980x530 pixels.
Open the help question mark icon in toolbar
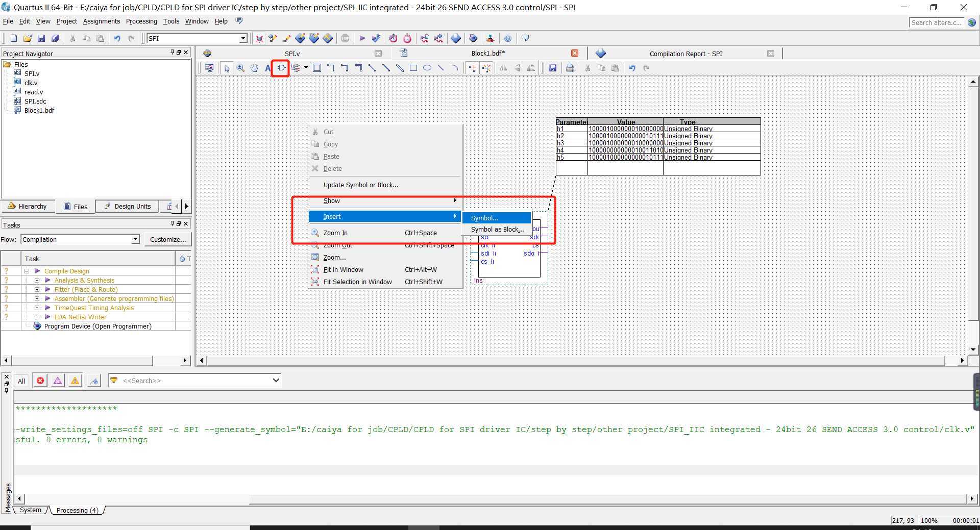pos(508,38)
